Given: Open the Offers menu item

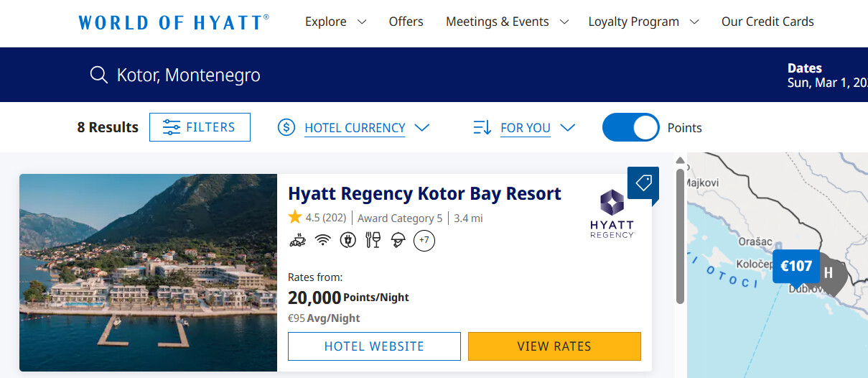Looking at the screenshot, I should [x=406, y=22].
